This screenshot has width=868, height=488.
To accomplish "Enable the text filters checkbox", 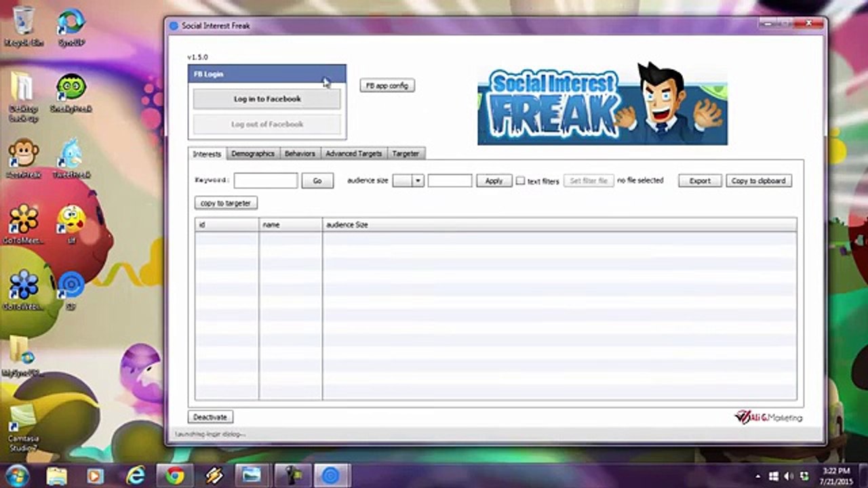I will click(x=520, y=181).
